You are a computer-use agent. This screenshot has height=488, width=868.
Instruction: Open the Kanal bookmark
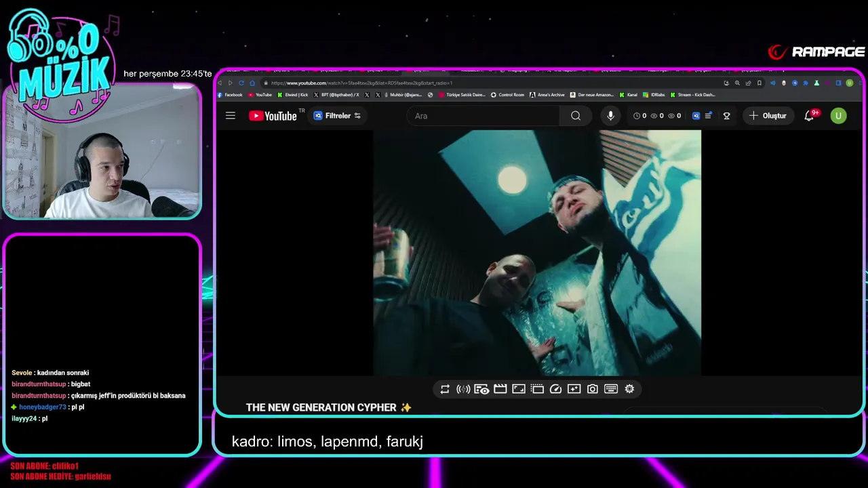[x=629, y=95]
